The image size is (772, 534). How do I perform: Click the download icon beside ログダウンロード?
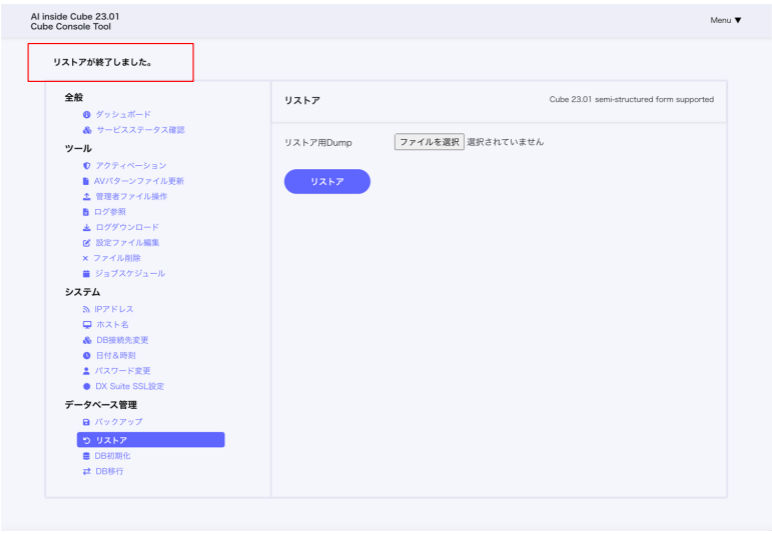(x=87, y=227)
